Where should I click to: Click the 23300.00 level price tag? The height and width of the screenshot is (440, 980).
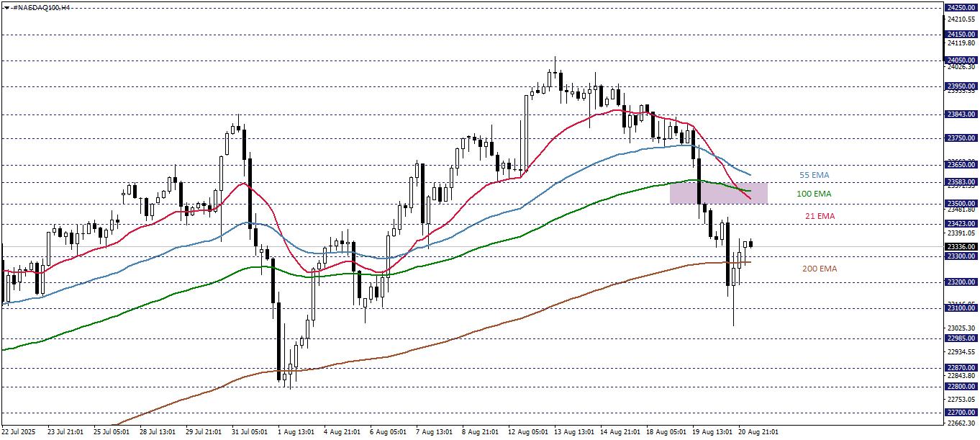(961, 256)
